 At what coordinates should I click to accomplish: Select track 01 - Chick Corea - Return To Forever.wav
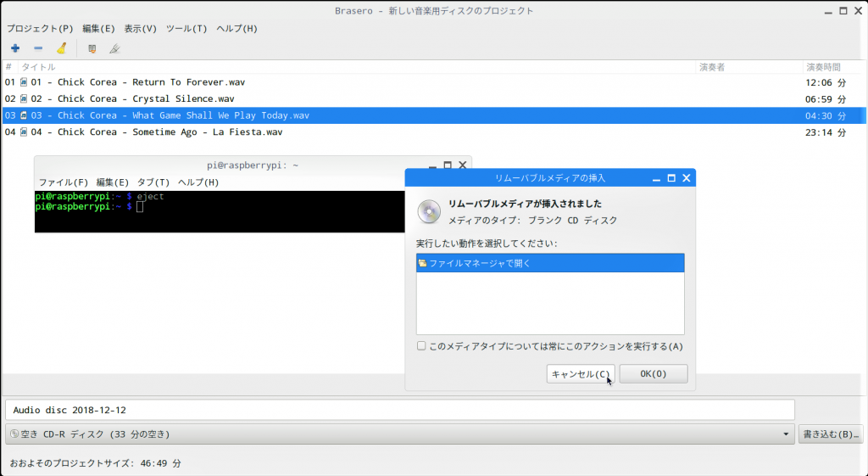click(433, 82)
